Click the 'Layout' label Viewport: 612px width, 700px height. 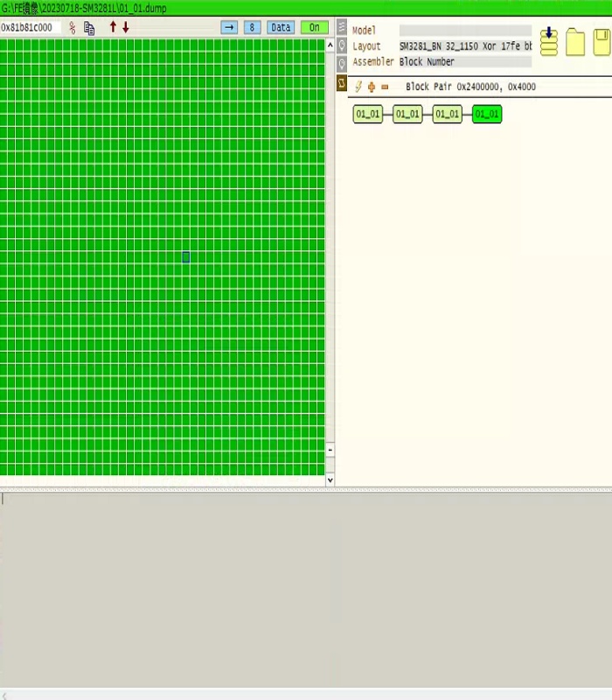coord(366,46)
